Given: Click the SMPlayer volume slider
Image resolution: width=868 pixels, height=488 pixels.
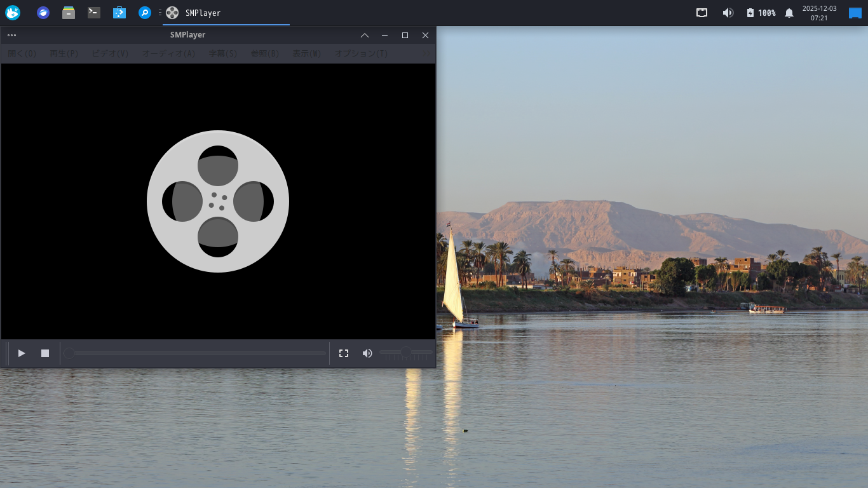Looking at the screenshot, I should [x=405, y=353].
